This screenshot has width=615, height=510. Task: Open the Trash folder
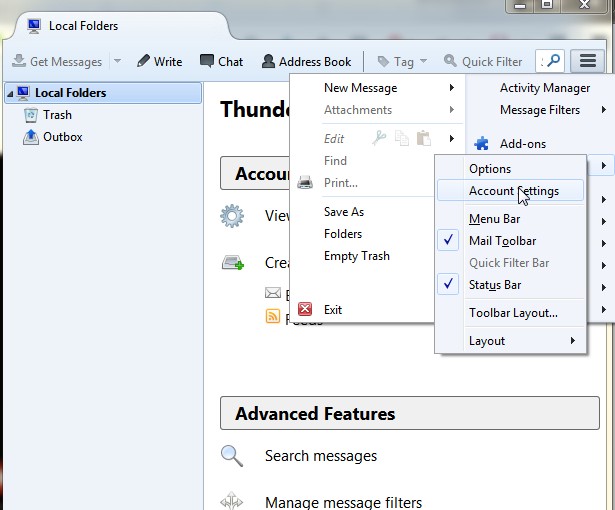[57, 115]
